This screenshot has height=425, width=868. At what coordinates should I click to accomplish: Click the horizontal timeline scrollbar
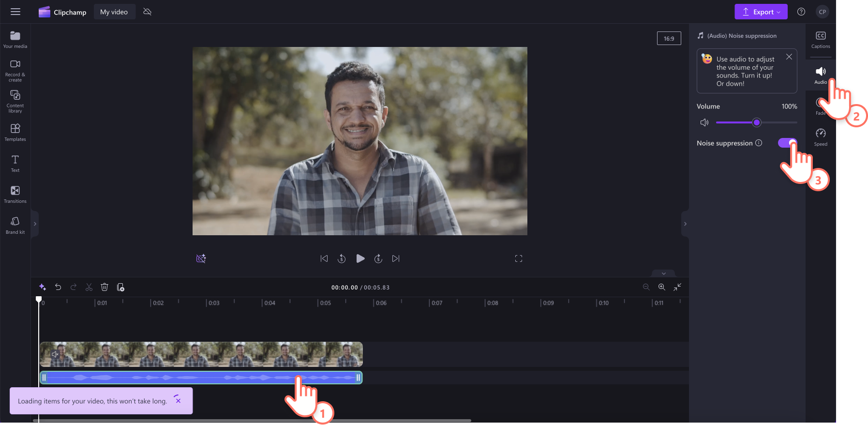(252, 421)
